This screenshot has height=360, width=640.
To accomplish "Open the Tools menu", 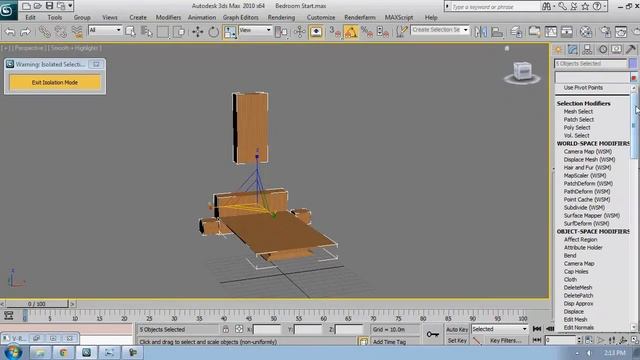I will (x=55, y=18).
